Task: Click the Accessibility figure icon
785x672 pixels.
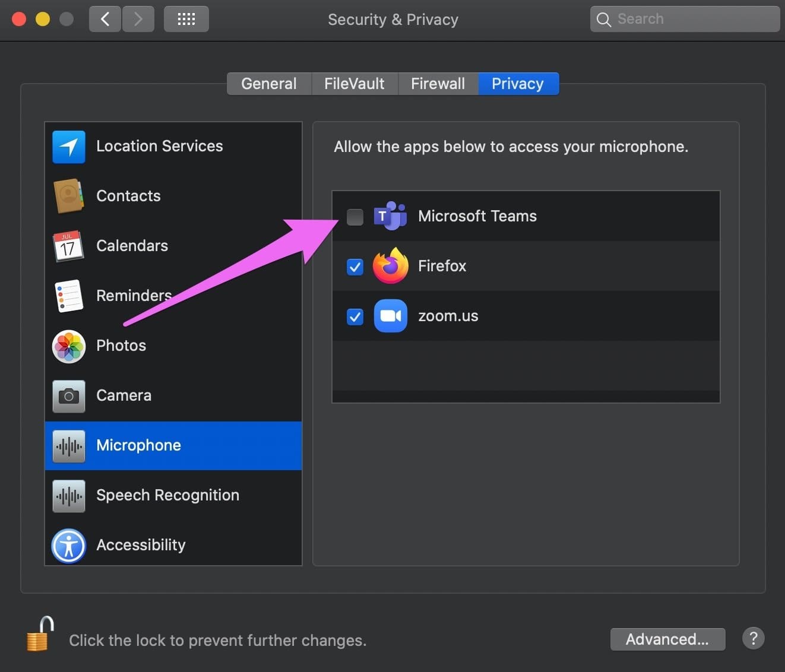Action: 69,546
